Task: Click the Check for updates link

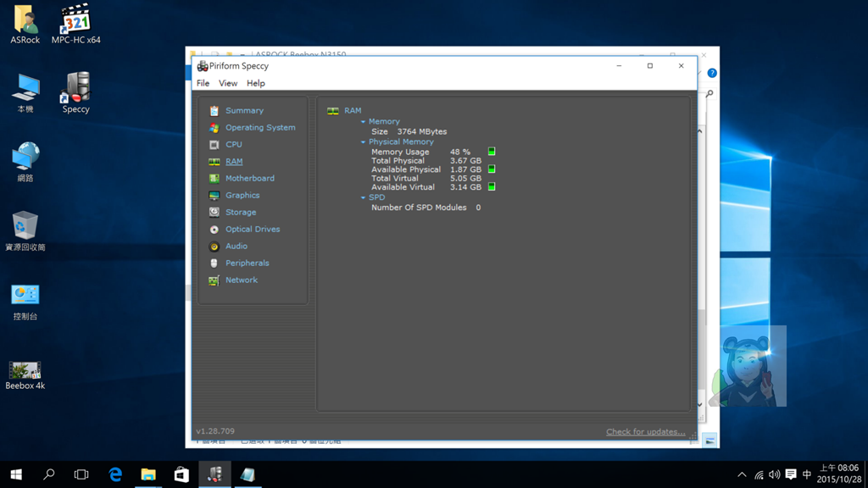Action: click(645, 432)
